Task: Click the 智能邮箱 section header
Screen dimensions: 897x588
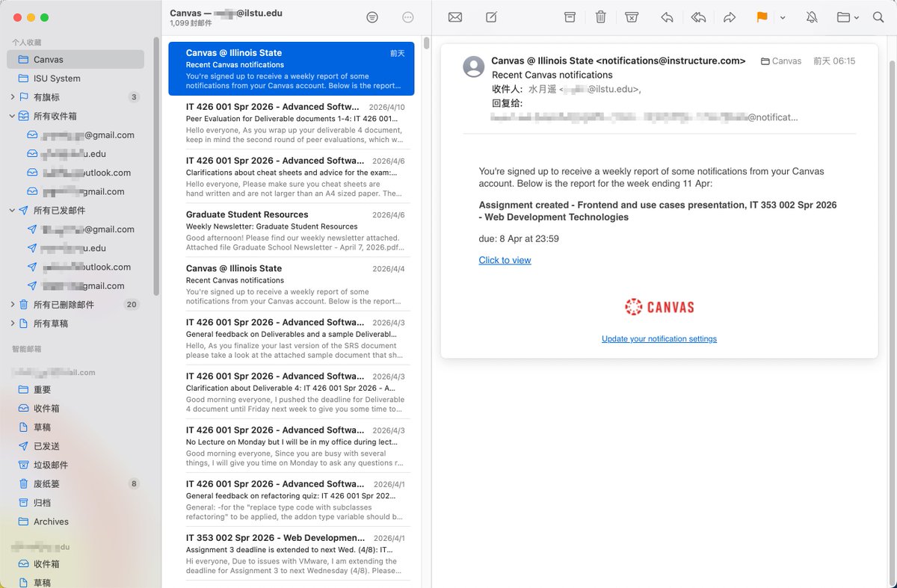Action: [27, 349]
